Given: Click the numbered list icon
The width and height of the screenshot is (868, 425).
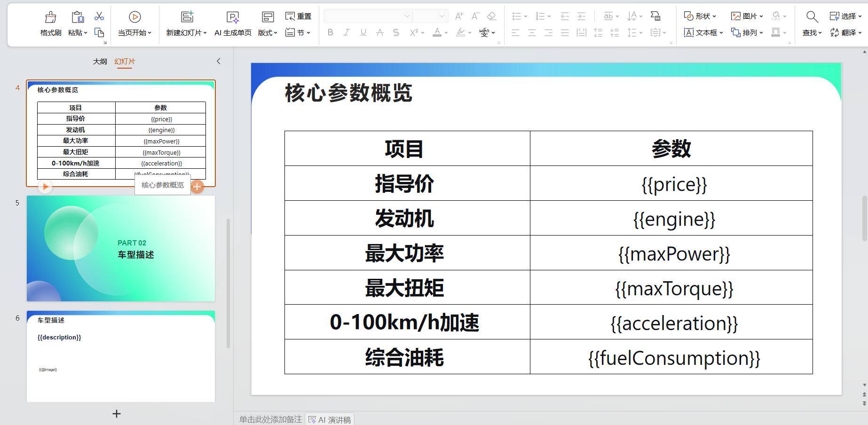Looking at the screenshot, I should click(540, 16).
